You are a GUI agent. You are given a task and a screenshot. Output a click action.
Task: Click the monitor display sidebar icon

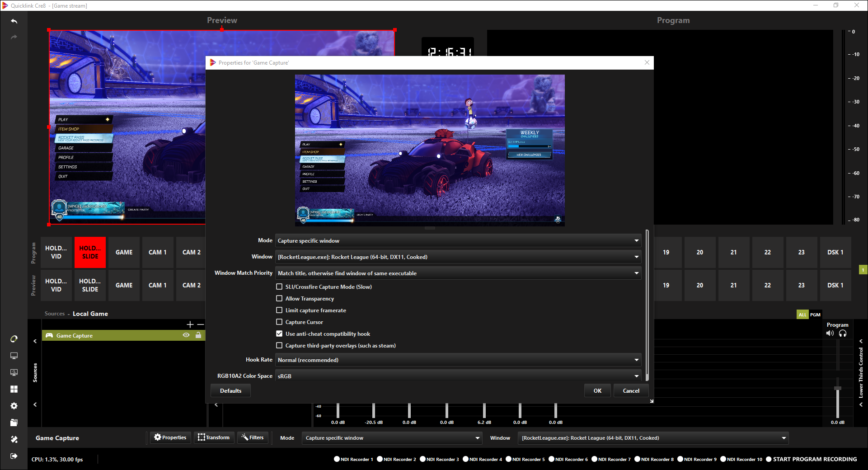[14, 356]
